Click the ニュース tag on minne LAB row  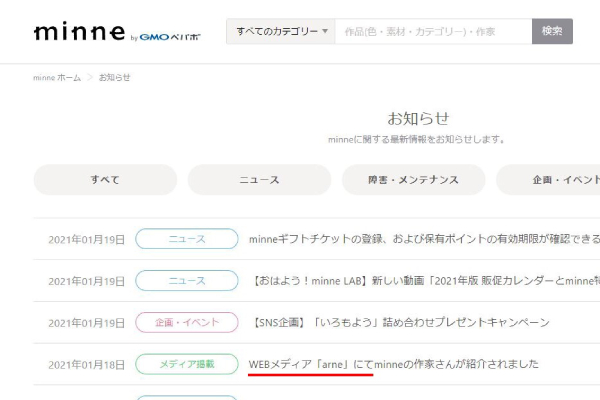[187, 281]
